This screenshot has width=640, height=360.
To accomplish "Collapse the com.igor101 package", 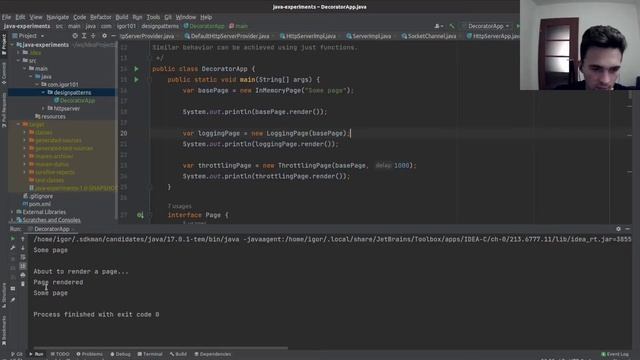I will (37, 84).
